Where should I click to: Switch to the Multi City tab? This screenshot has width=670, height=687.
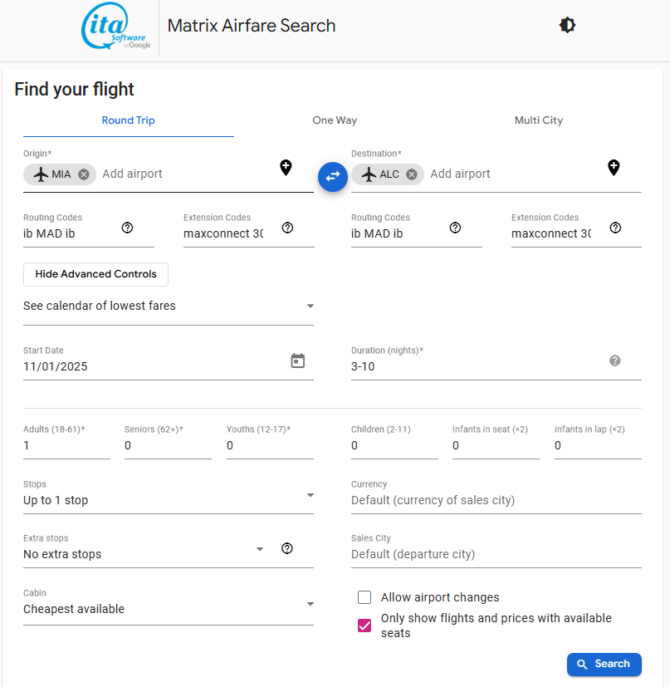coord(539,120)
